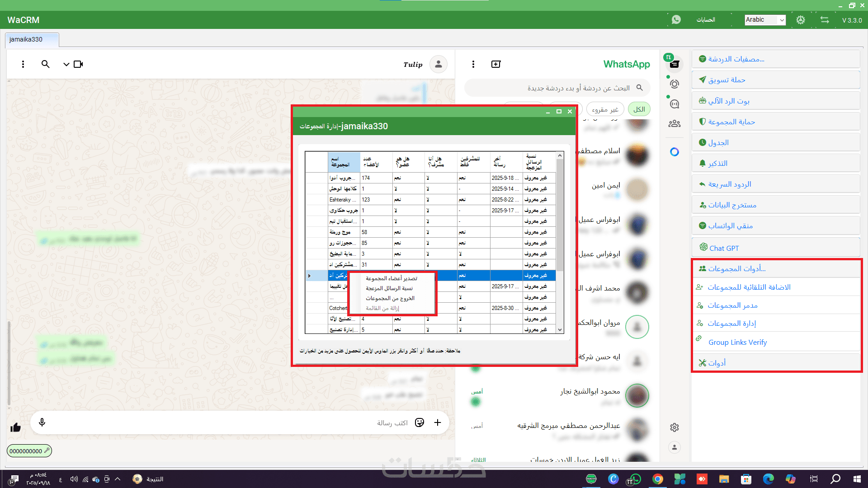This screenshot has width=868, height=488.
Task: Click the plus attachment icon
Action: [438, 422]
